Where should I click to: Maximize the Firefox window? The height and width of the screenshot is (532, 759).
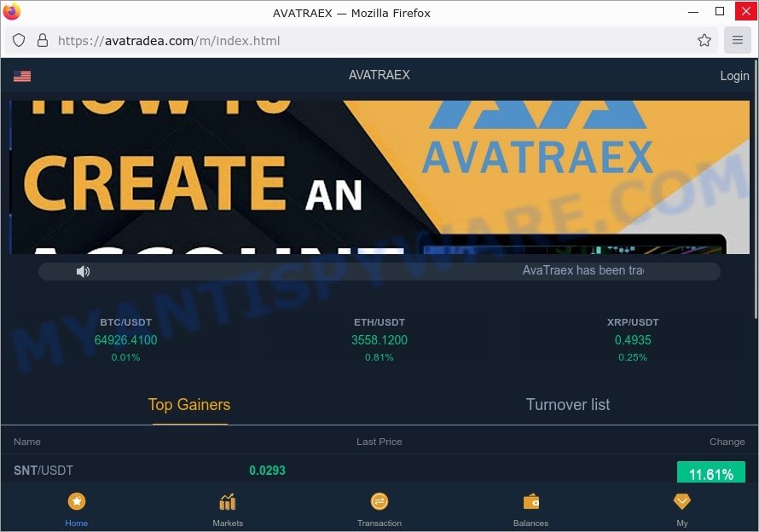tap(720, 11)
